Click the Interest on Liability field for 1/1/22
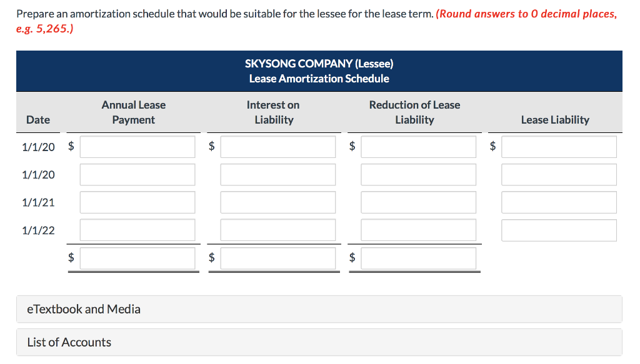Image resolution: width=640 pixels, height=364 pixels. (277, 230)
